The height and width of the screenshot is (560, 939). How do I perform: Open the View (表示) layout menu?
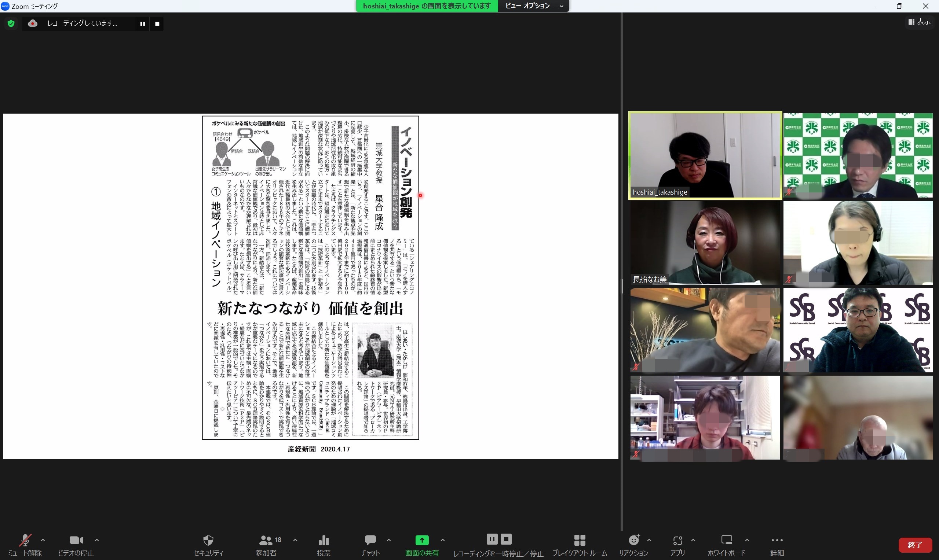pos(919,22)
